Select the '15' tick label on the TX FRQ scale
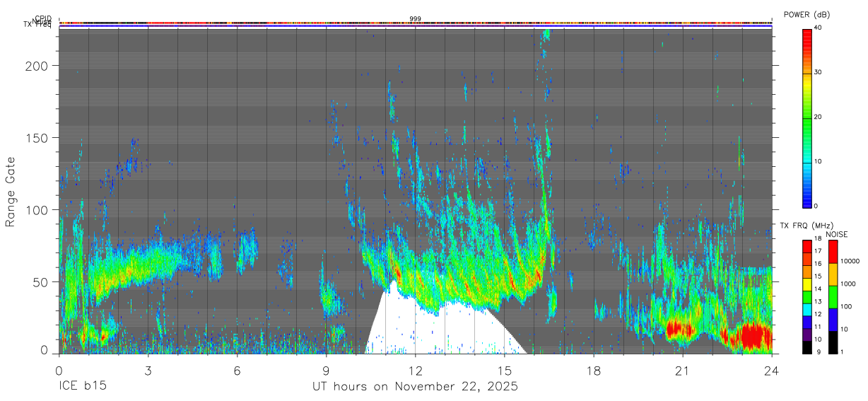The width and height of the screenshot is (868, 401). pos(818,276)
